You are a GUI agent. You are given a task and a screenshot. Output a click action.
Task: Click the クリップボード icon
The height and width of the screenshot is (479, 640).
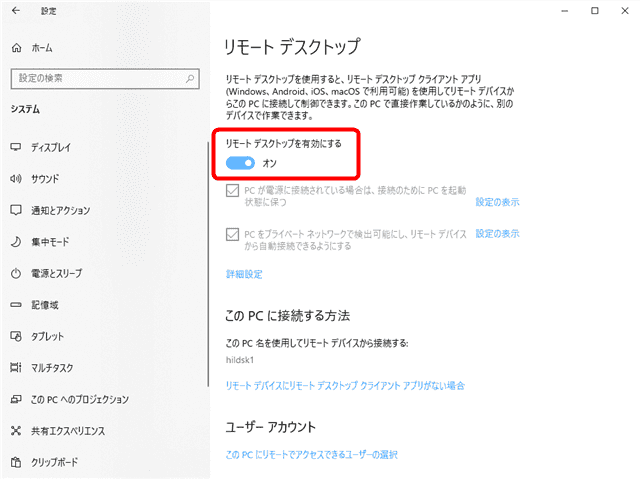pos(16,462)
